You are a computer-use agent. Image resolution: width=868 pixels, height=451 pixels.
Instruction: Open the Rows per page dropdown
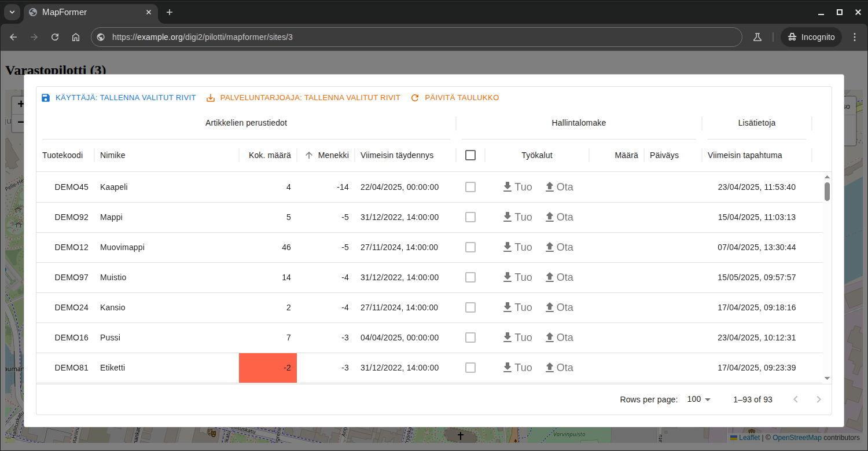698,399
